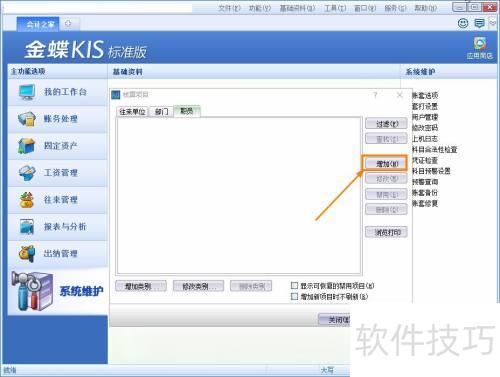This screenshot has height=377, width=500.
Task: Switch to the 往来单位 tab
Action: point(132,112)
